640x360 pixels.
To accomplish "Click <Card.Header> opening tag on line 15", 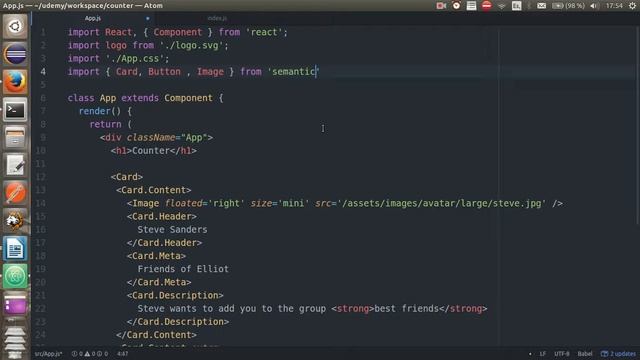I will point(162,217).
